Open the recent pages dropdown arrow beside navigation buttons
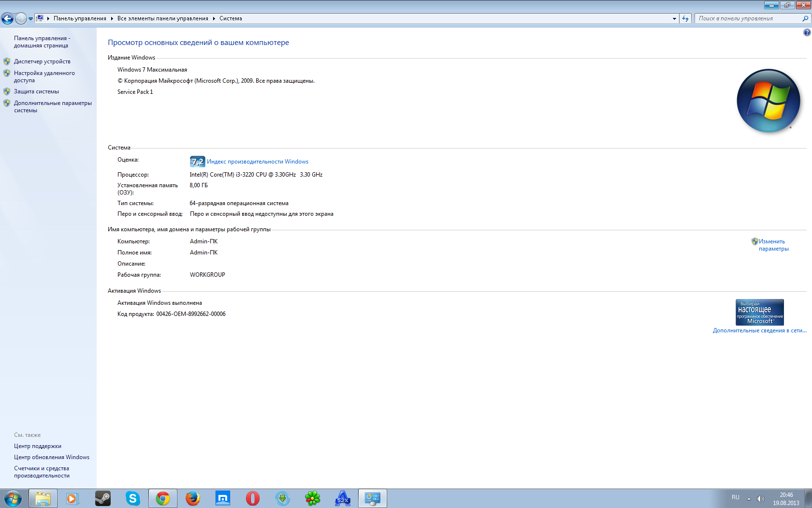This screenshot has height=508, width=812. 30,19
